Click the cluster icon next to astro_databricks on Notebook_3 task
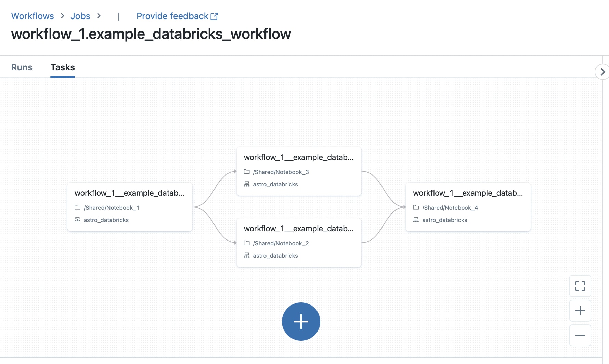The height and width of the screenshot is (364, 609). click(247, 184)
